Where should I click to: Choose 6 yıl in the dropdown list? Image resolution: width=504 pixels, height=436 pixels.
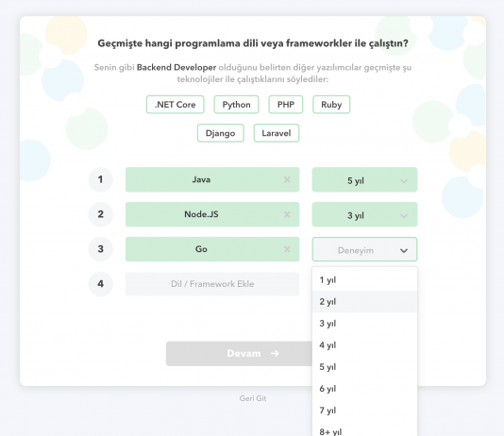tap(364, 389)
